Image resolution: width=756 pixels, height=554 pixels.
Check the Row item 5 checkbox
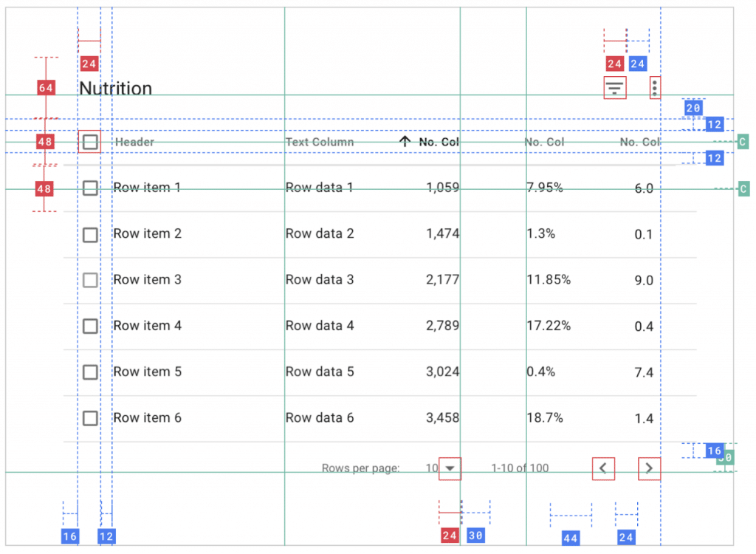pyautogui.click(x=90, y=372)
